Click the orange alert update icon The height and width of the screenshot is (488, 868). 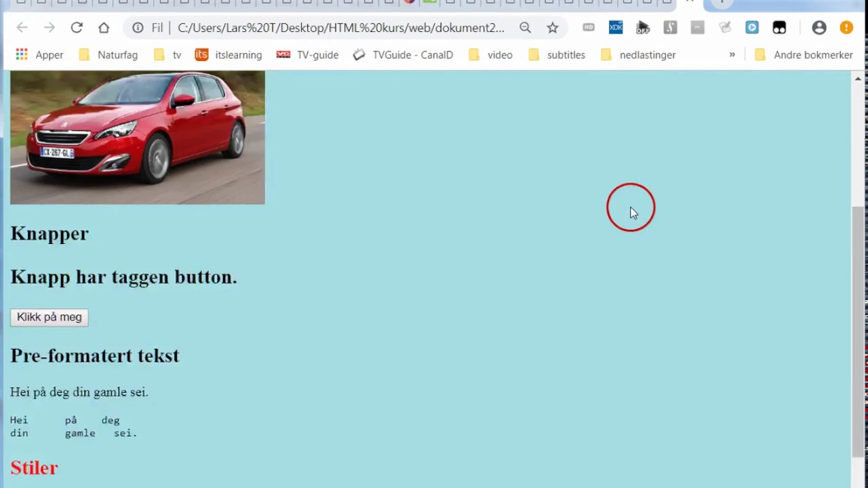(846, 28)
